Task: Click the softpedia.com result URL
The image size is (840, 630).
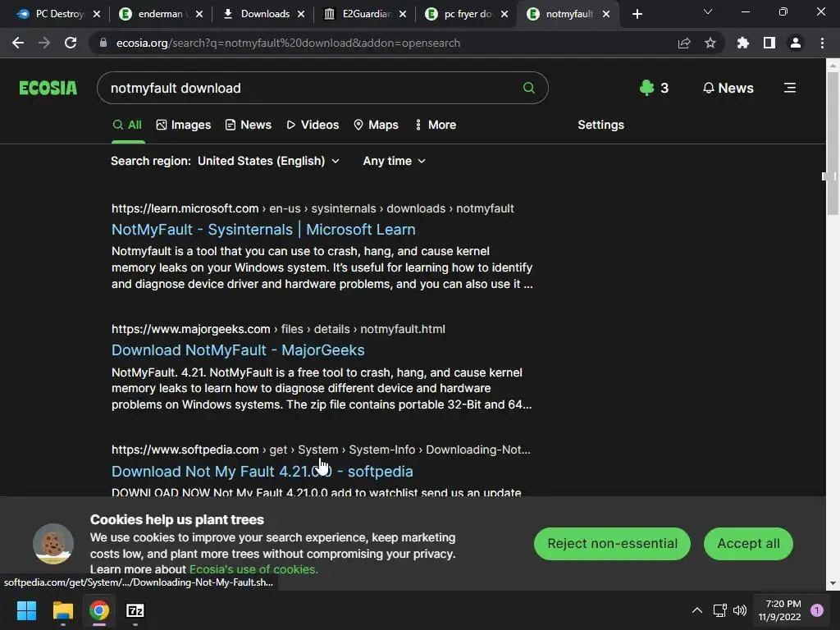Action: coord(321,450)
